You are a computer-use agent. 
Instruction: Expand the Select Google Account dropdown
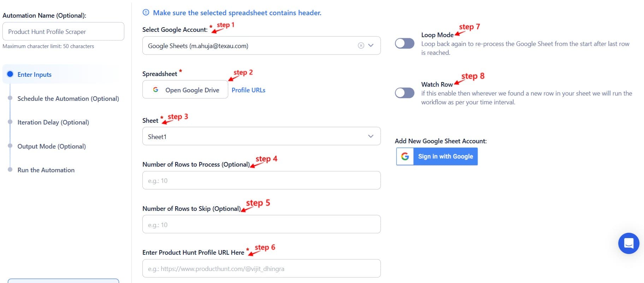tap(370, 45)
